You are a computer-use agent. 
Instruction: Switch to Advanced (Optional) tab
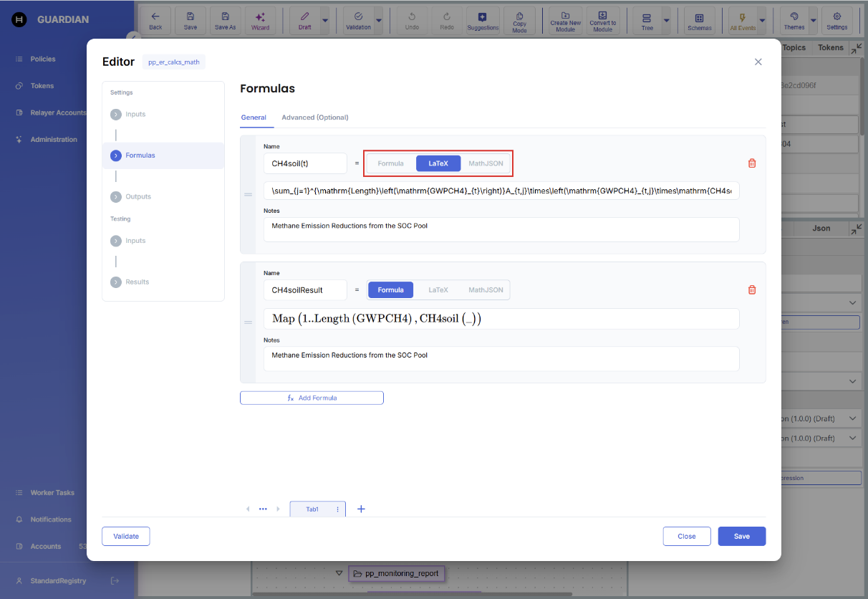coord(314,118)
